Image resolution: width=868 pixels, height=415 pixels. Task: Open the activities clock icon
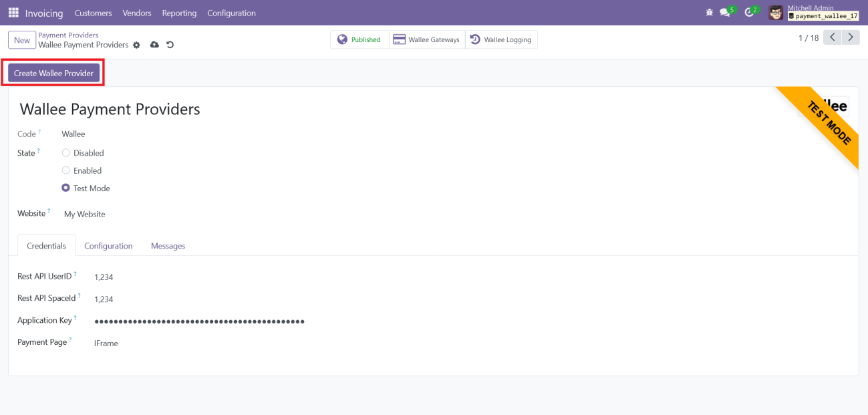tap(749, 13)
